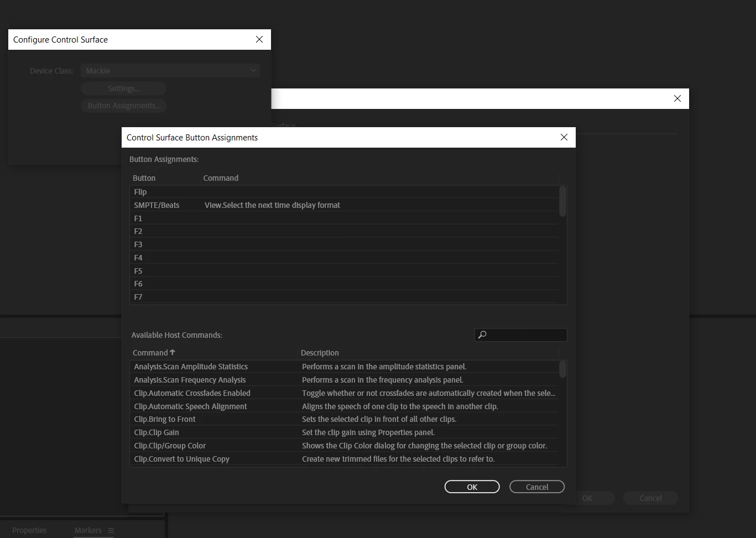Click description 'Sets the selected clip in front...'

coord(379,419)
